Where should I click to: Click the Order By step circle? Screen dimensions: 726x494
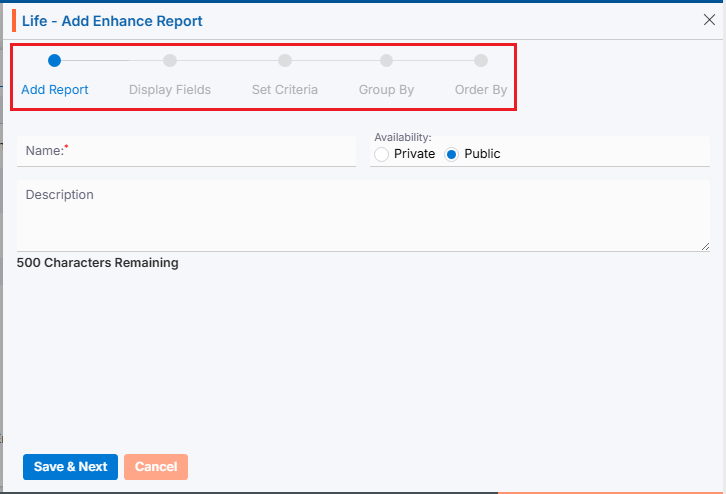point(481,61)
